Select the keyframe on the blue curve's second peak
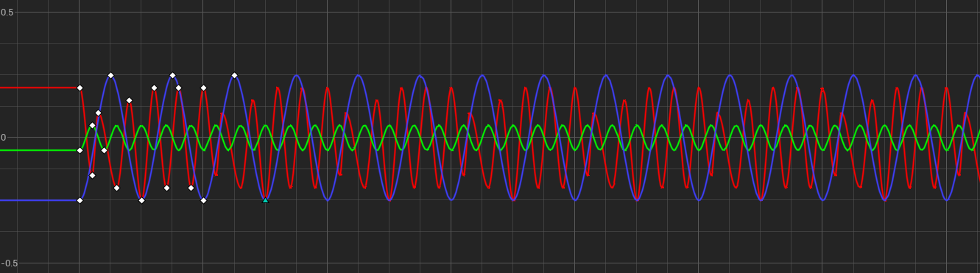980x273 pixels. point(172,75)
